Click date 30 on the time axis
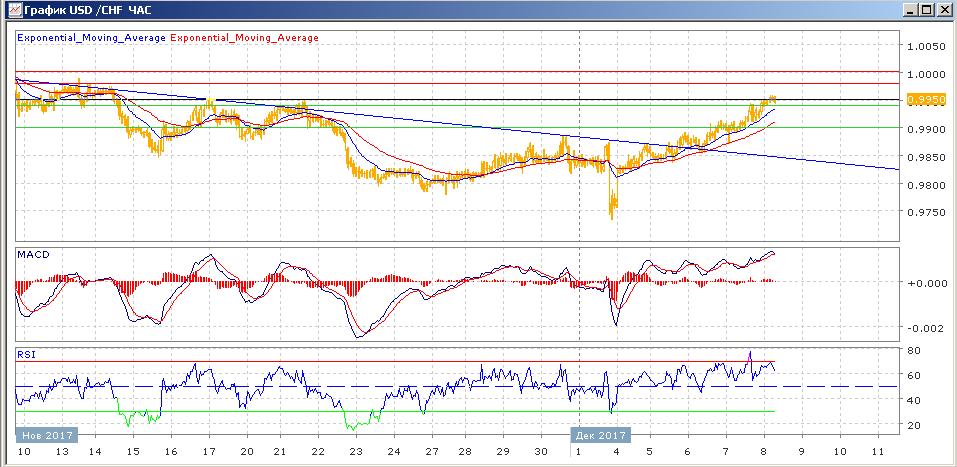 coord(541,452)
